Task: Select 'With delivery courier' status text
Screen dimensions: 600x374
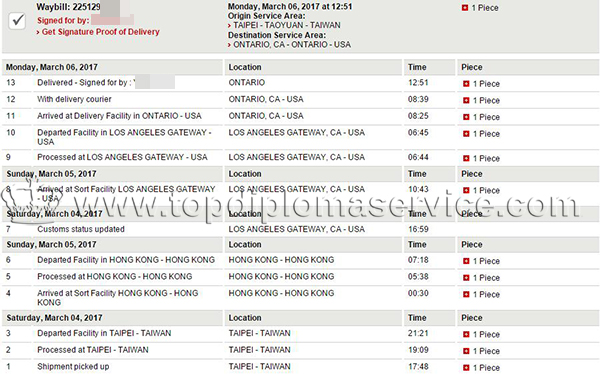Action: tap(74, 100)
